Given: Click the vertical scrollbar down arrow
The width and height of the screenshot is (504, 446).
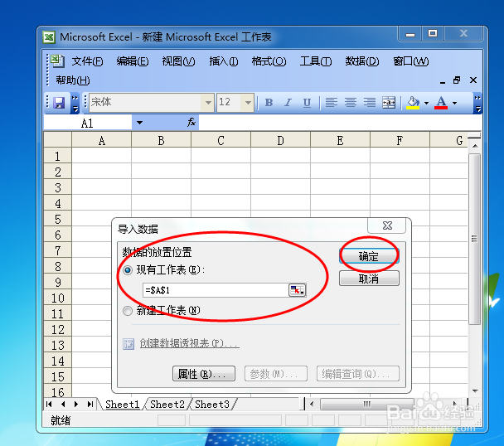Looking at the screenshot, I should (x=475, y=391).
